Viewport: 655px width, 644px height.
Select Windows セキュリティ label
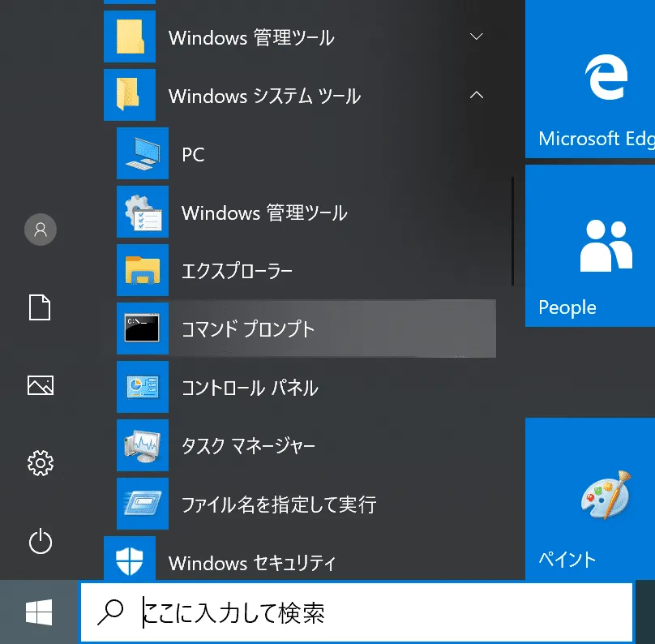click(252, 563)
